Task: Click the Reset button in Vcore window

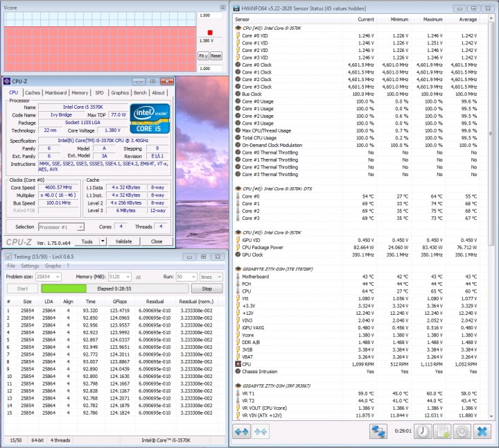Action: tap(216, 55)
